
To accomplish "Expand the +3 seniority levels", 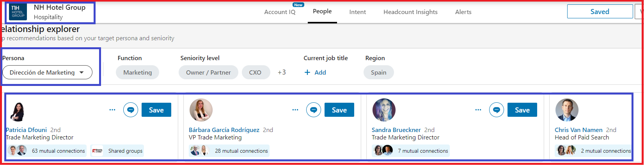I will [282, 72].
